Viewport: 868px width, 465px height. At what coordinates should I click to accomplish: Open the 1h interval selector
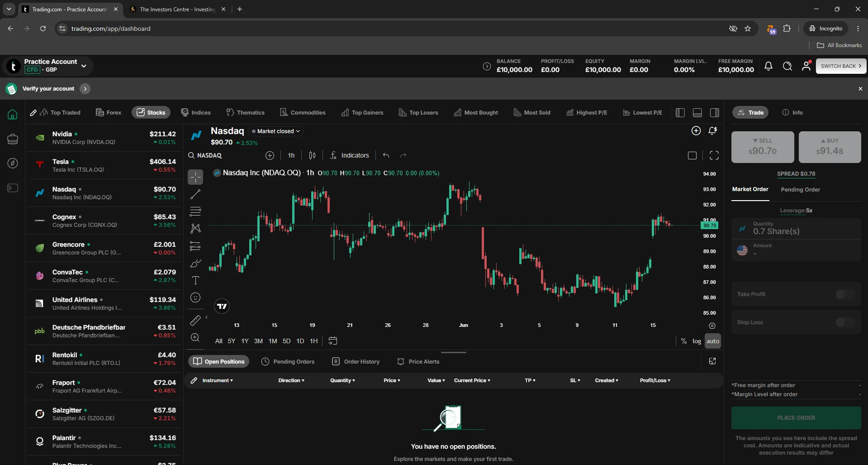tap(291, 155)
